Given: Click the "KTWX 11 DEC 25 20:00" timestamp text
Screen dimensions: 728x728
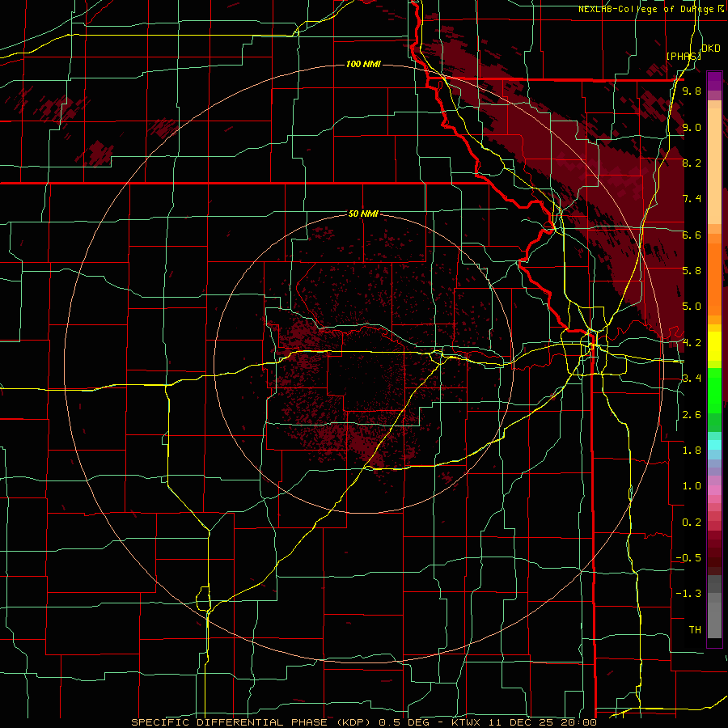Looking at the screenshot, I should tap(524, 722).
